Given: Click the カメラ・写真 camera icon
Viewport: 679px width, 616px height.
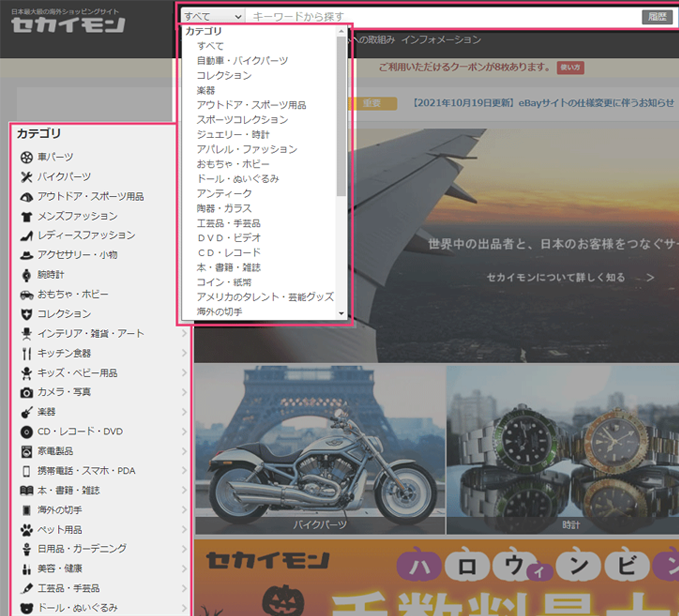Looking at the screenshot, I should click(26, 392).
